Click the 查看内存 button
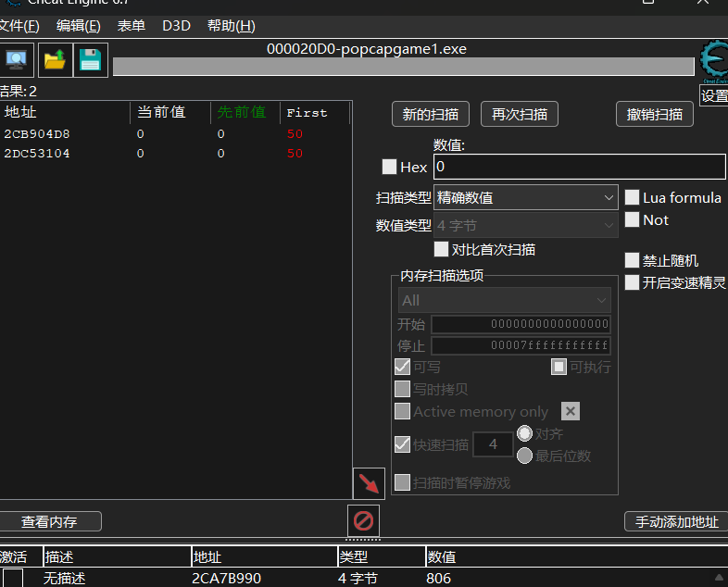The height and width of the screenshot is (587, 728). tap(50, 521)
